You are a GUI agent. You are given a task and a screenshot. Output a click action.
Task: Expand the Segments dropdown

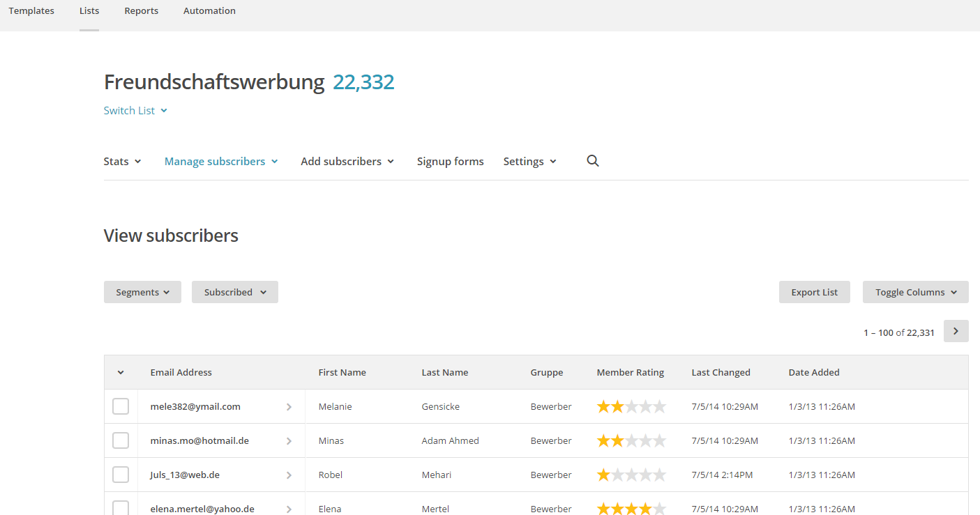[x=142, y=292]
